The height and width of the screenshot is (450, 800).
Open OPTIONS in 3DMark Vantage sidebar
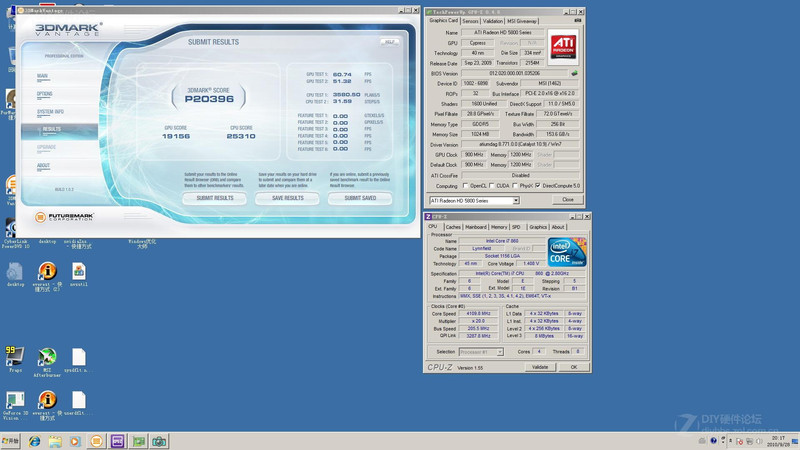click(44, 94)
